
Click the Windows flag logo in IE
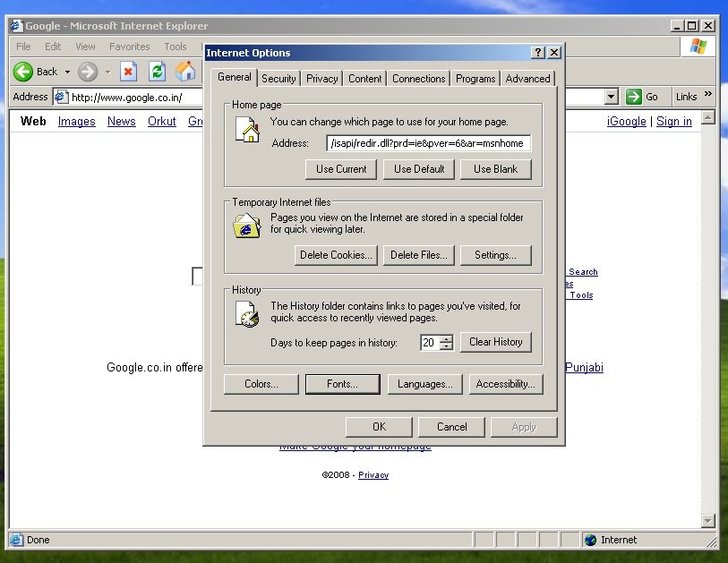(698, 47)
